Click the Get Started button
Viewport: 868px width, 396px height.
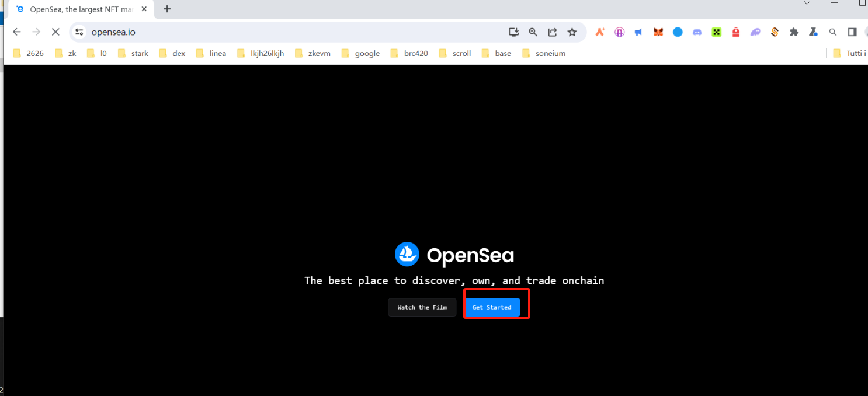(x=492, y=307)
